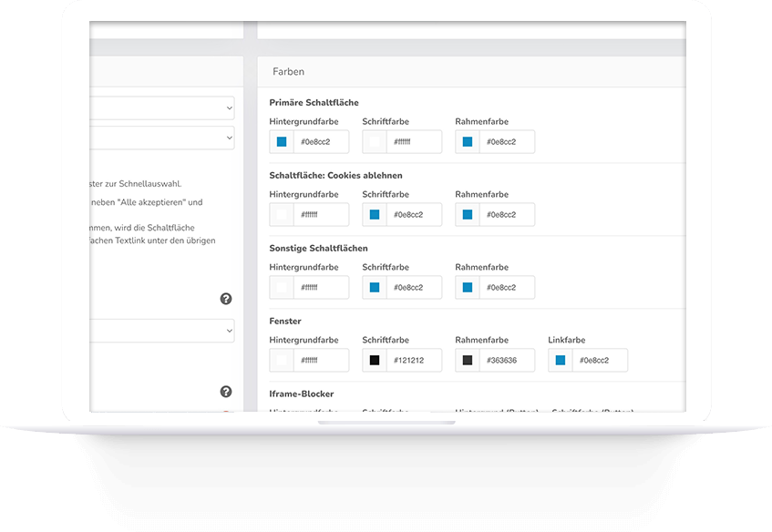Open the black Schriftfarbe swatch under Fenster
The width and height of the screenshot is (772, 532).
(374, 360)
